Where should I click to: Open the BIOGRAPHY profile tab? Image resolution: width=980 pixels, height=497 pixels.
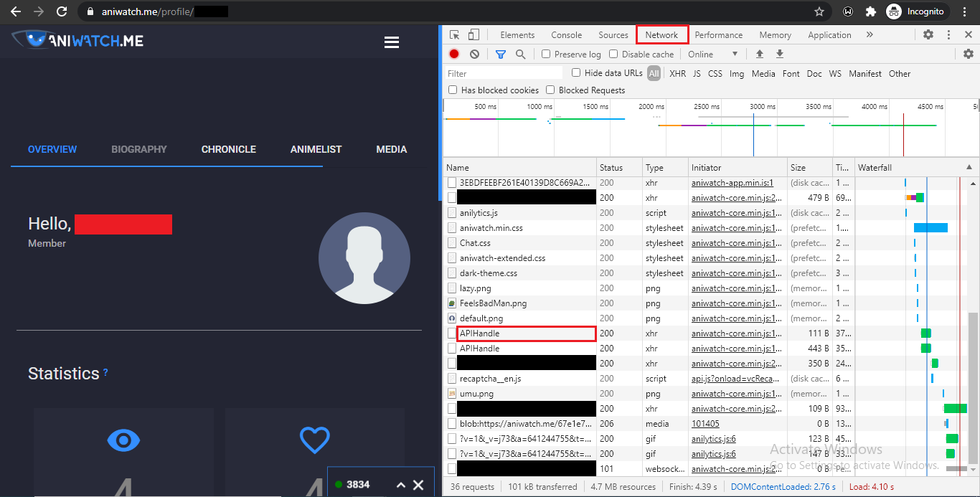(x=139, y=149)
